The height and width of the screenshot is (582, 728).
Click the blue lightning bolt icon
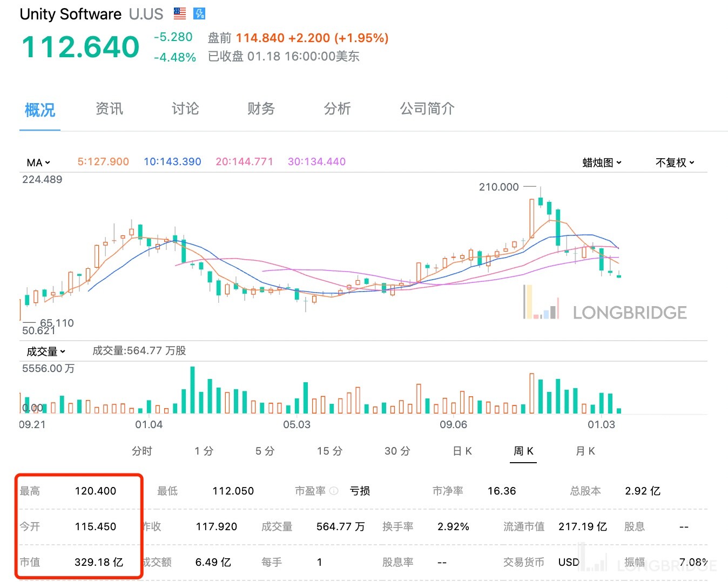pyautogui.click(x=199, y=13)
